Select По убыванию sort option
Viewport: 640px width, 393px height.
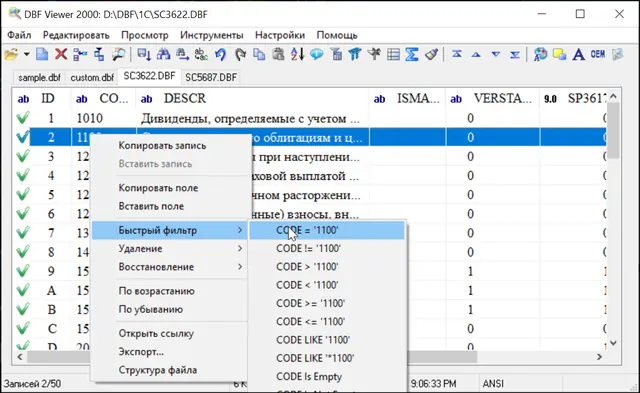(x=150, y=309)
